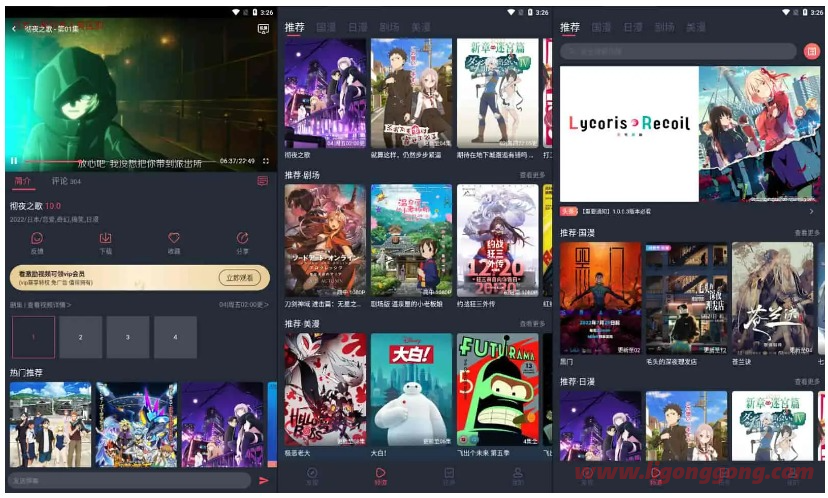Screen dimensions: 828x498
Task: Open the 极恶老大 poster
Action: point(325,390)
